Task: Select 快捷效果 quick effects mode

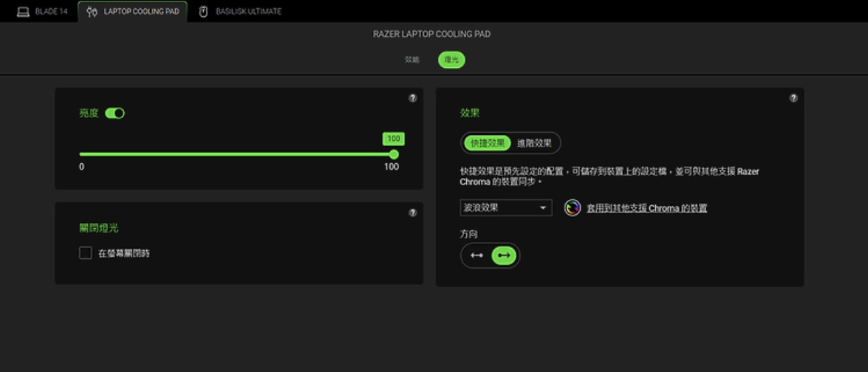Action: click(x=487, y=143)
